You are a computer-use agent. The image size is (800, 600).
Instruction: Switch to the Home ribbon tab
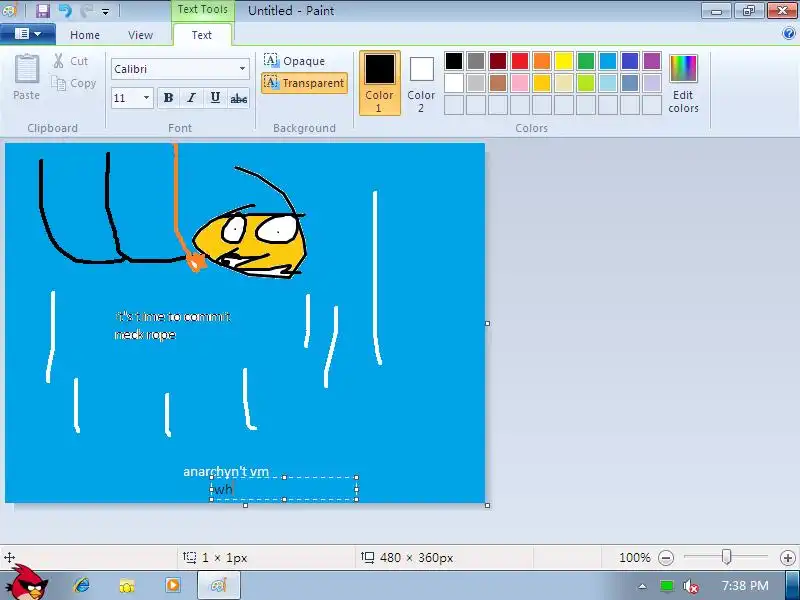(x=85, y=35)
